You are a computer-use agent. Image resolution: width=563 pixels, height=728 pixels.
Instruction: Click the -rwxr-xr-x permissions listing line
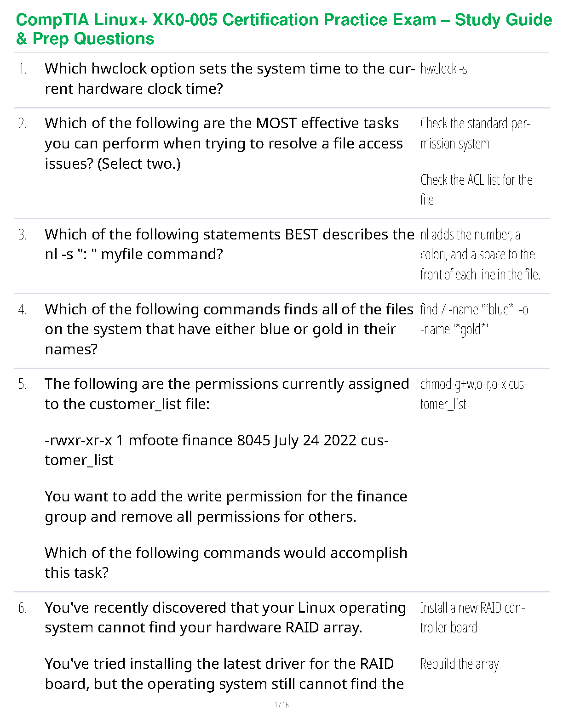[216, 450]
